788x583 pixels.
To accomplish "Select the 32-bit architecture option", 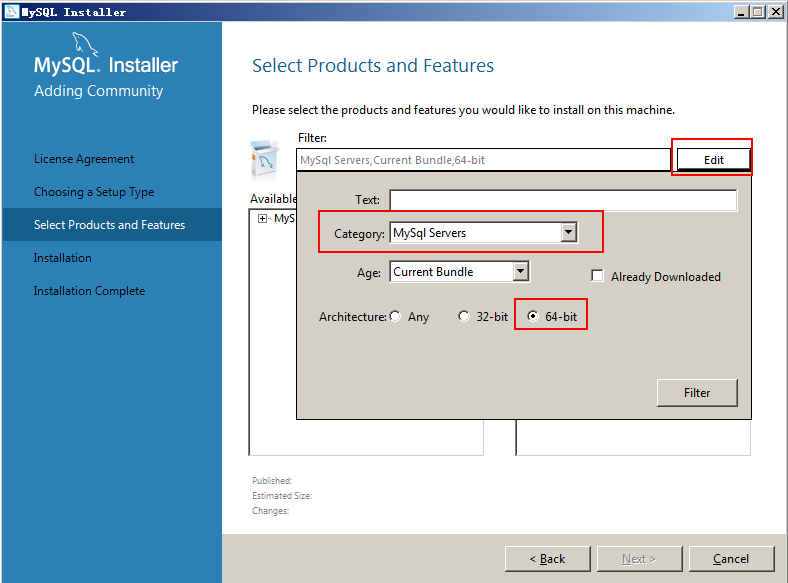I will tap(464, 316).
